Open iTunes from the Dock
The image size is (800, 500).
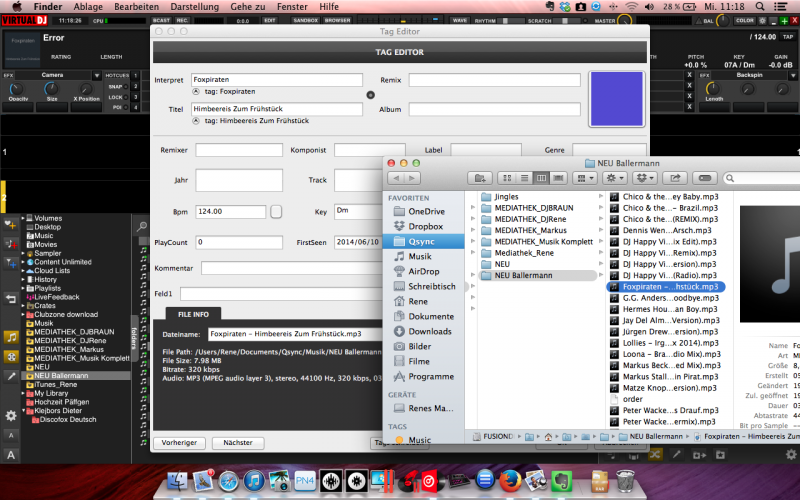click(255, 481)
